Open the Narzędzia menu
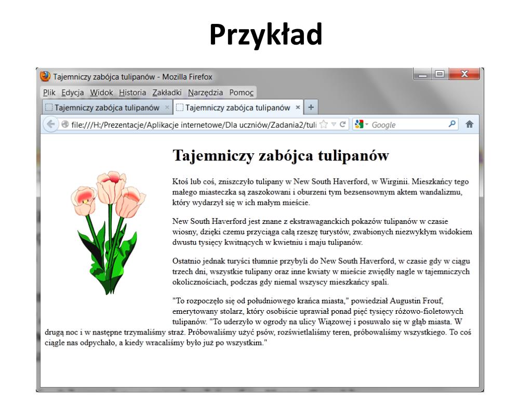Screen dimensions: 532x399 point(205,92)
